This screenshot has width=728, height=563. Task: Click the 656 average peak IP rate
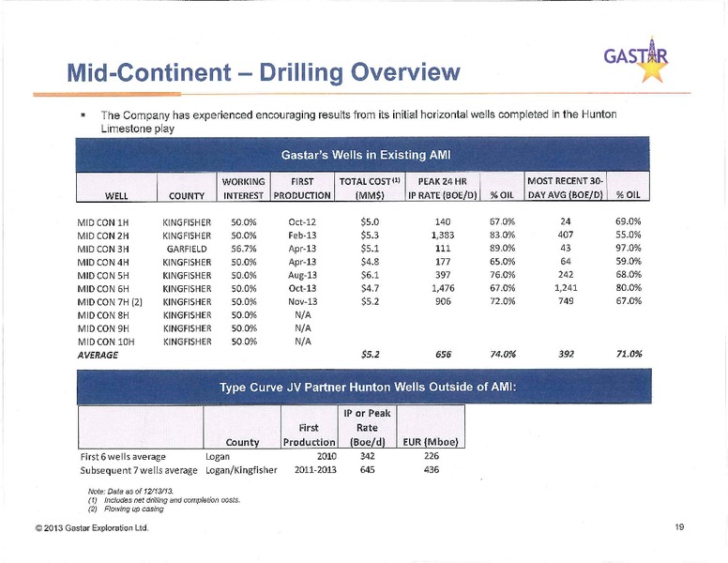(x=443, y=355)
